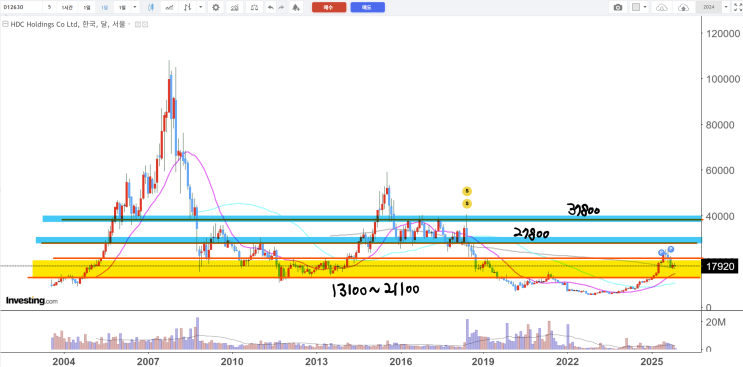This screenshot has width=743, height=367.
Task: Click the 60000 price axis label
Action: (x=721, y=170)
